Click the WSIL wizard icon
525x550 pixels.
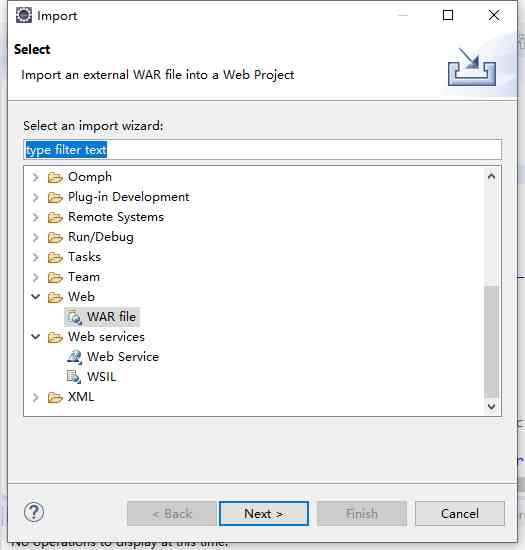point(74,377)
